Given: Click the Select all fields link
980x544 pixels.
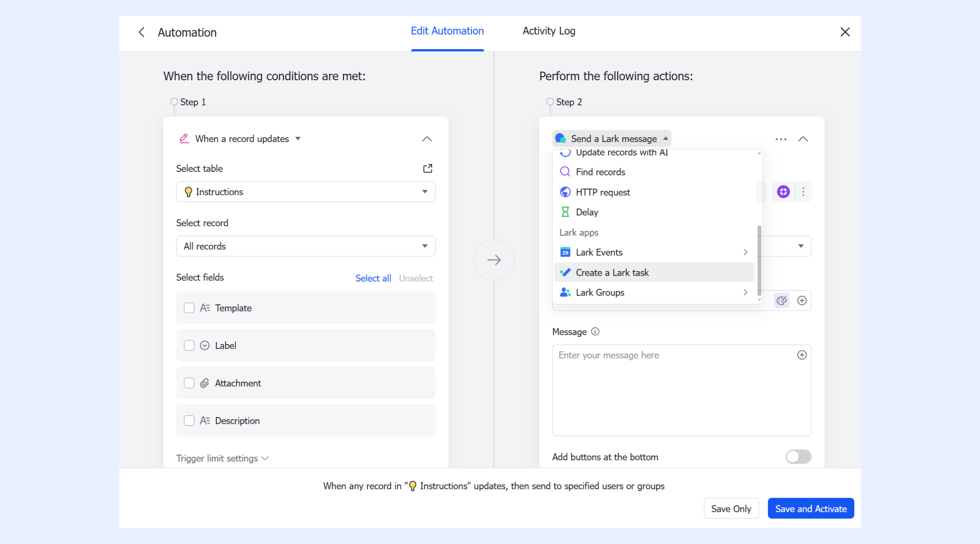Looking at the screenshot, I should pos(373,278).
